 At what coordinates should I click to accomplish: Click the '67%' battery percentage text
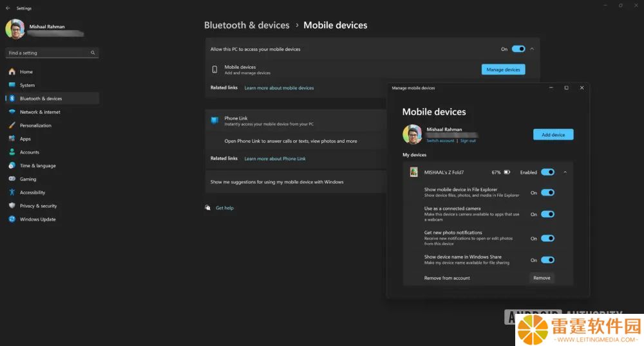tap(496, 172)
